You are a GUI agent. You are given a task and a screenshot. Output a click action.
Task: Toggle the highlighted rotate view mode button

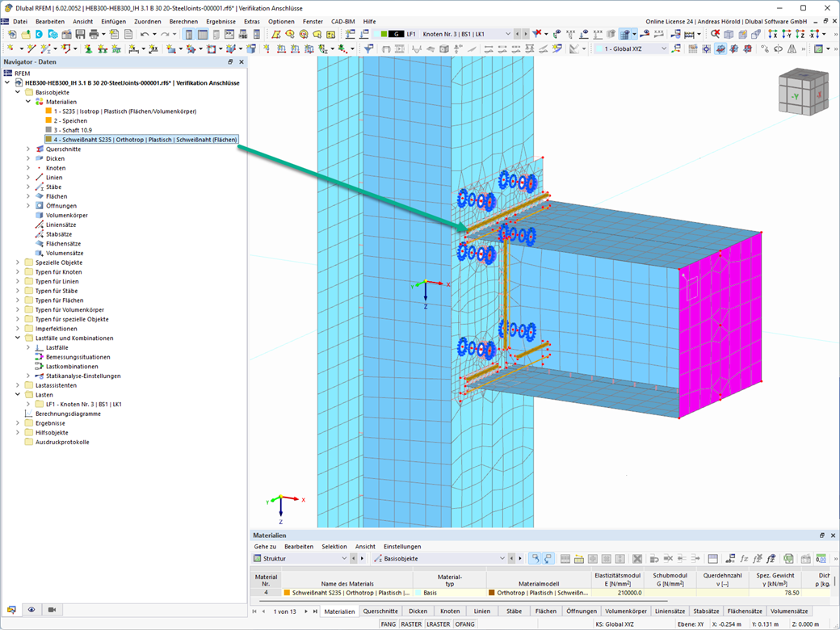click(x=720, y=48)
